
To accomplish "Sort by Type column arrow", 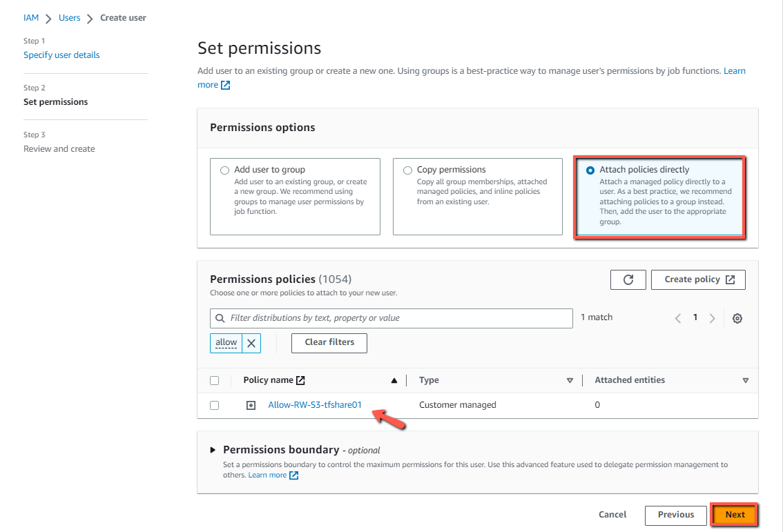I will 570,380.
